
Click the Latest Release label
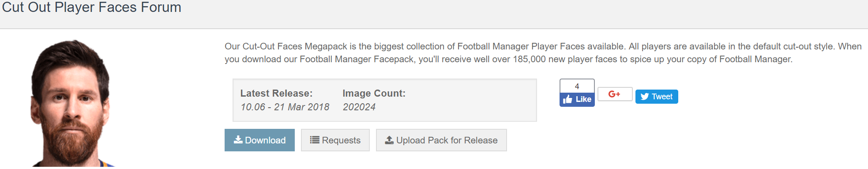point(276,94)
